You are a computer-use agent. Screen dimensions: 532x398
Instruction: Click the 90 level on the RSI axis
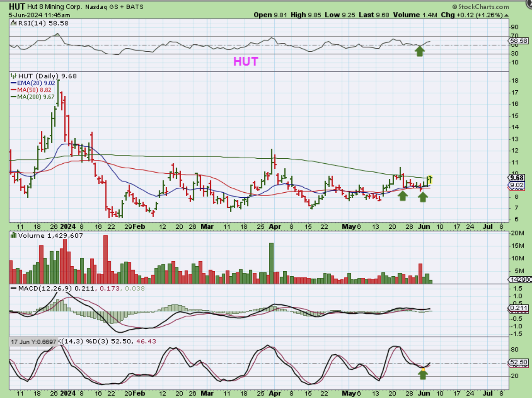coord(514,26)
